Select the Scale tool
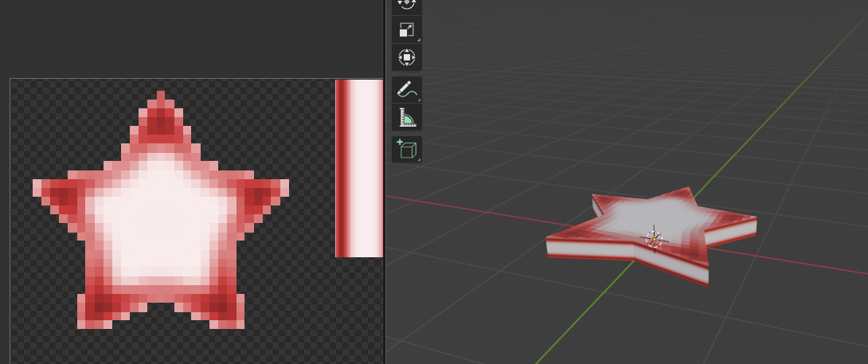Image resolution: width=868 pixels, height=364 pixels. [406, 29]
